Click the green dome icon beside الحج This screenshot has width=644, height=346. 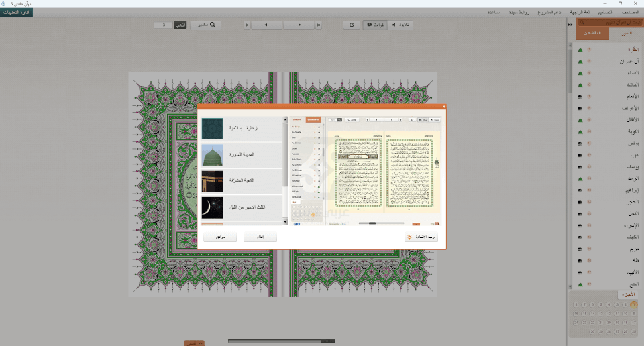pos(580,285)
